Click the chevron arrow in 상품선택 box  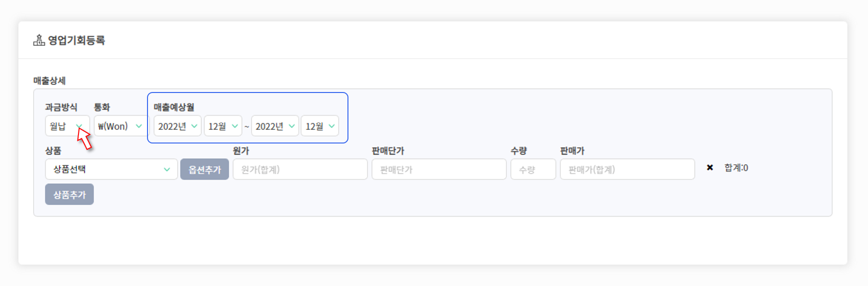166,169
